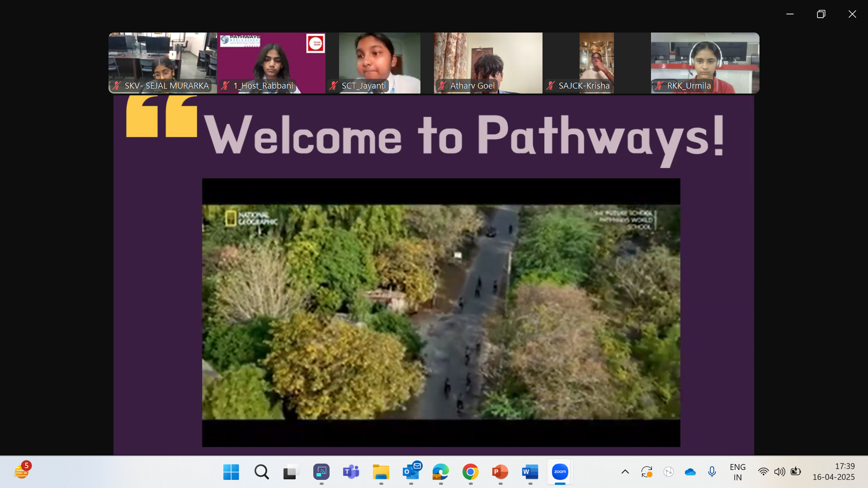This screenshot has width=868, height=488.
Task: Open OneDrive cloud tray icon
Action: (x=690, y=472)
